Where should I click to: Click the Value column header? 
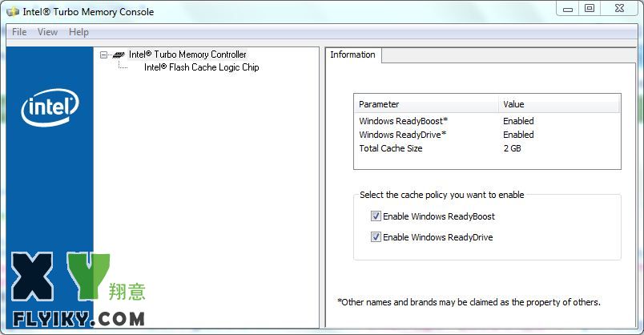click(x=559, y=104)
